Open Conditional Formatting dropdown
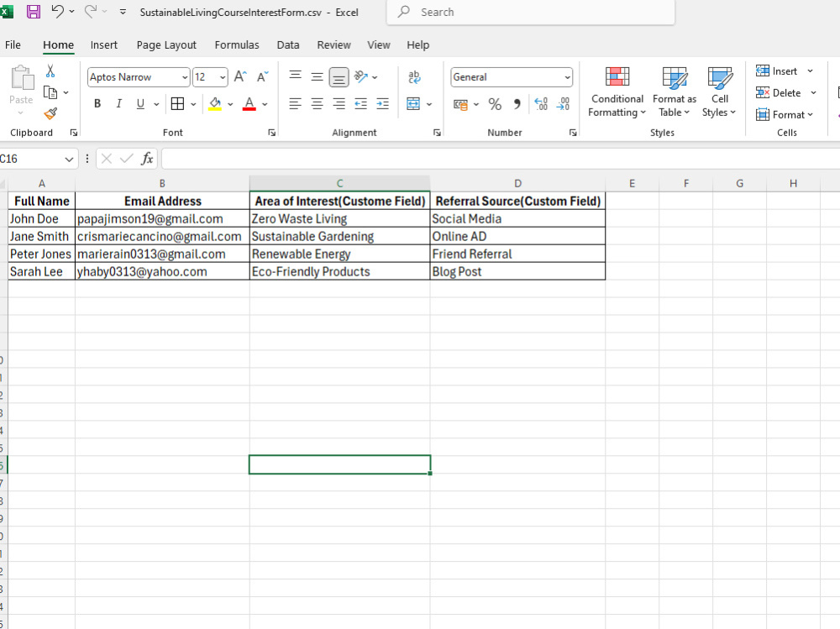The image size is (840, 629). click(617, 92)
